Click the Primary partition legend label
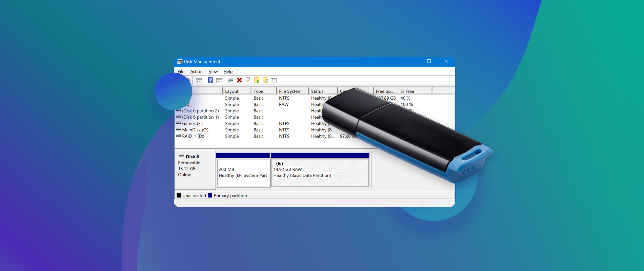This screenshot has height=271, width=644. [230, 195]
